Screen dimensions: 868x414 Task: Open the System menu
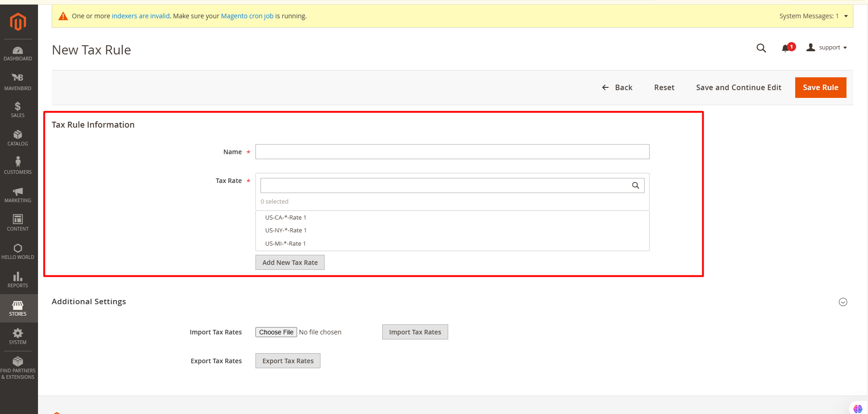(18, 337)
